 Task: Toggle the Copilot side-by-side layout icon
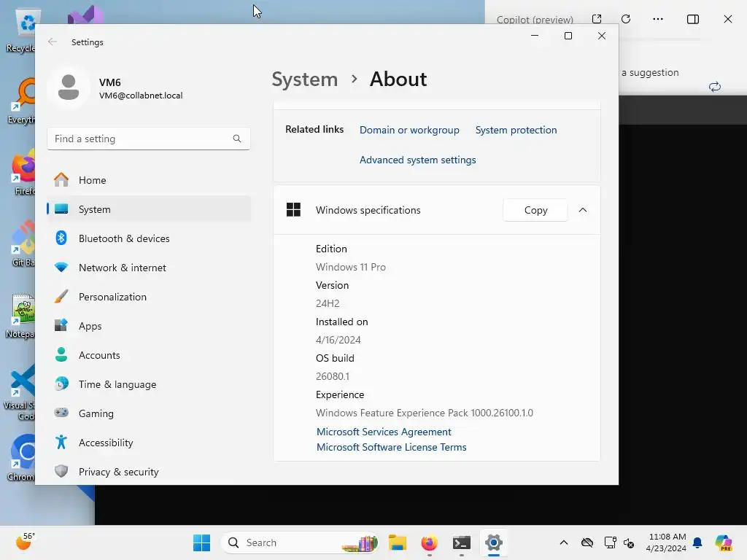(x=693, y=19)
